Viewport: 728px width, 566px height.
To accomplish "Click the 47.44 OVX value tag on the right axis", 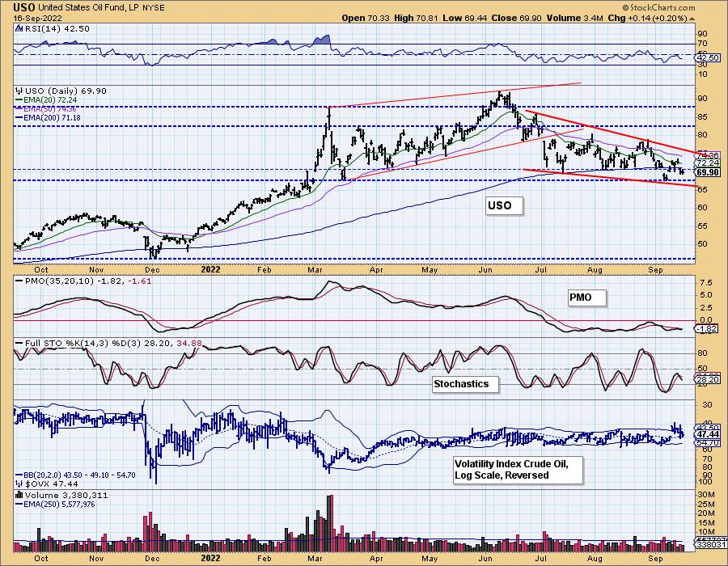I will [x=709, y=435].
